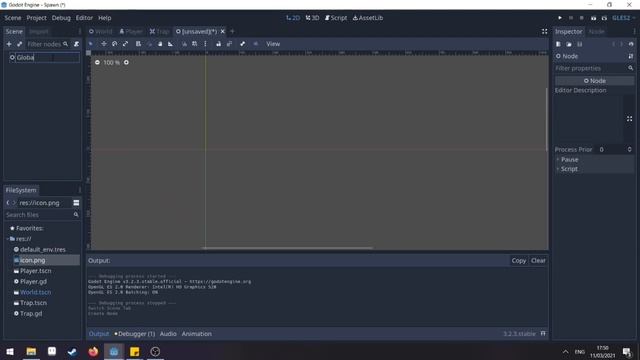Click the group children toolbar icon
Image resolution: width=640 pixels, height=360 pixels.
click(229, 44)
